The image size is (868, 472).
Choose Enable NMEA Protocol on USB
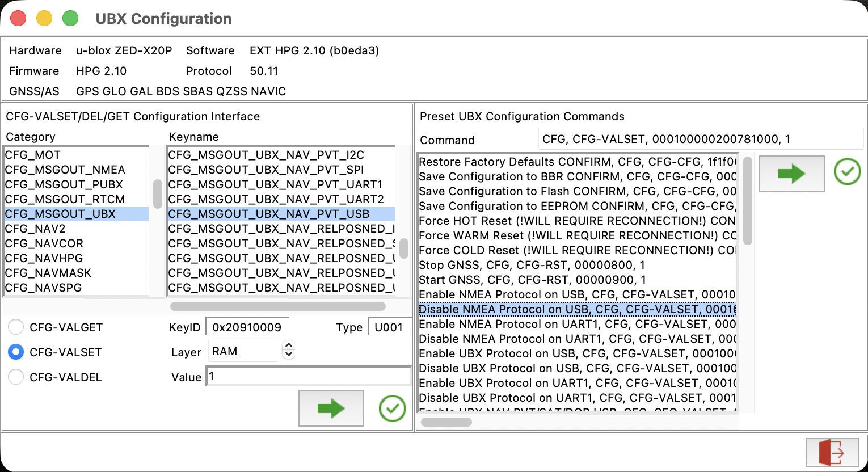click(578, 294)
